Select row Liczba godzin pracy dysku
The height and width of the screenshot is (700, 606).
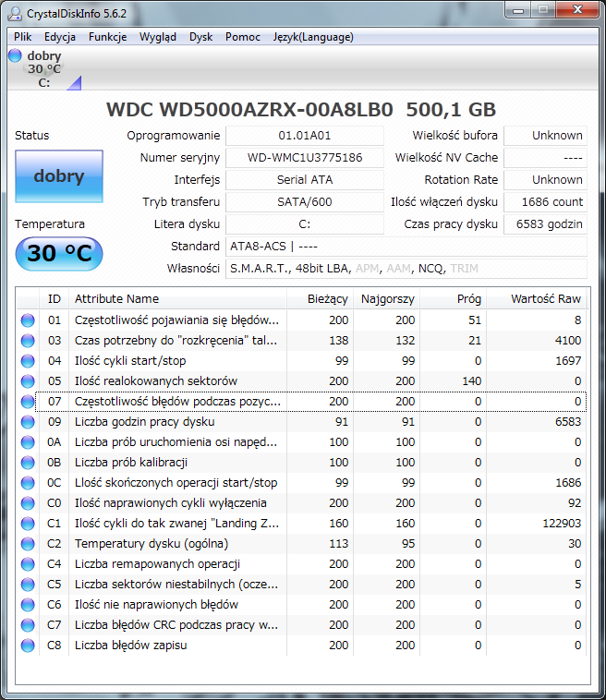point(301,422)
